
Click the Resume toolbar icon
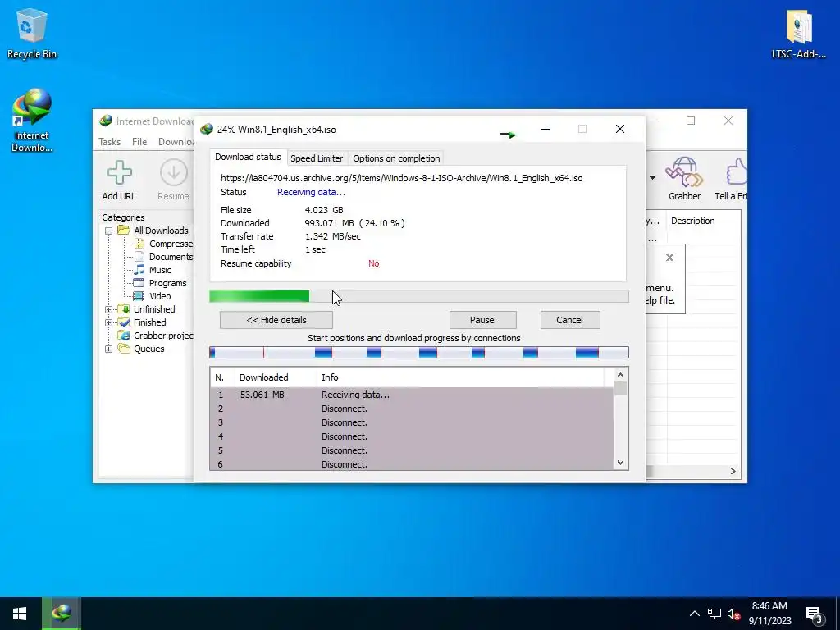pos(174,173)
